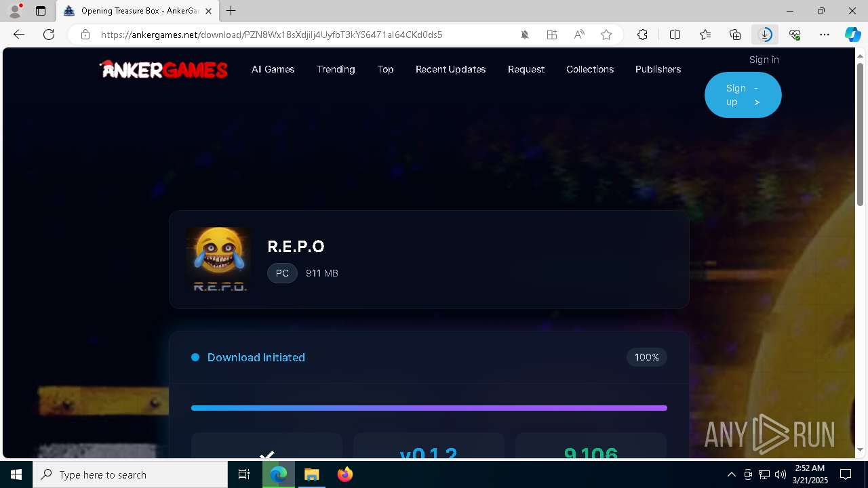Click the download progress bar
This screenshot has width=868, height=488.
(429, 408)
